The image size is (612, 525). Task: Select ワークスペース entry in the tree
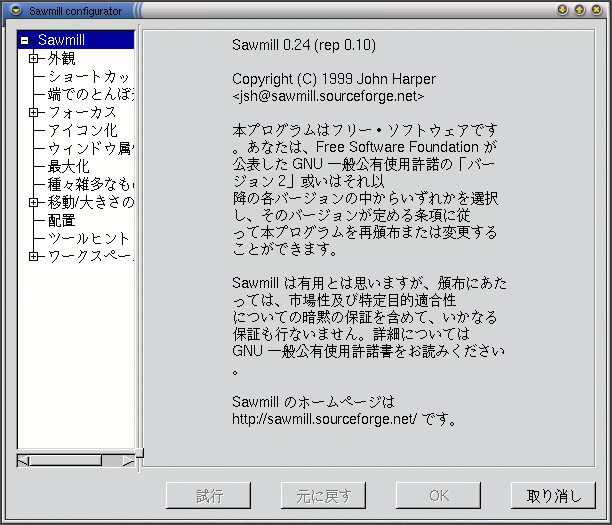coord(91,256)
